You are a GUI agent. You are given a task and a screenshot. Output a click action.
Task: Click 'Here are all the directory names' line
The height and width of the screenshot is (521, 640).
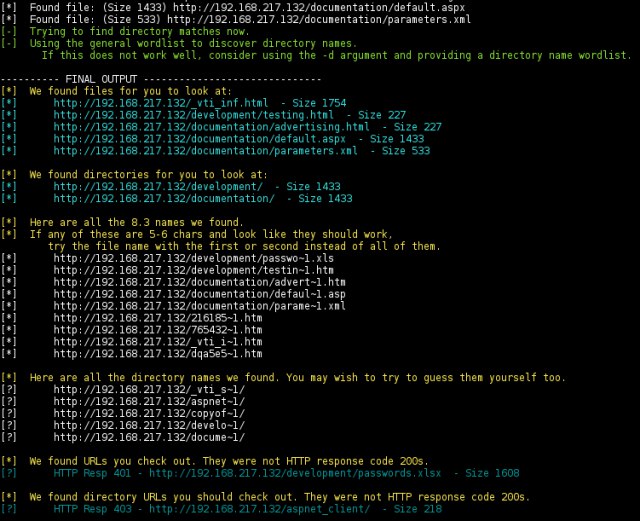click(x=298, y=377)
